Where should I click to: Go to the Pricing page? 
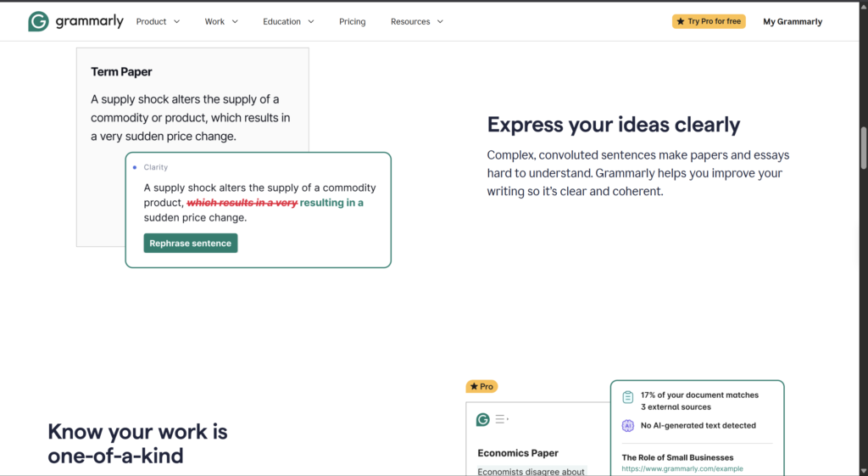point(353,21)
